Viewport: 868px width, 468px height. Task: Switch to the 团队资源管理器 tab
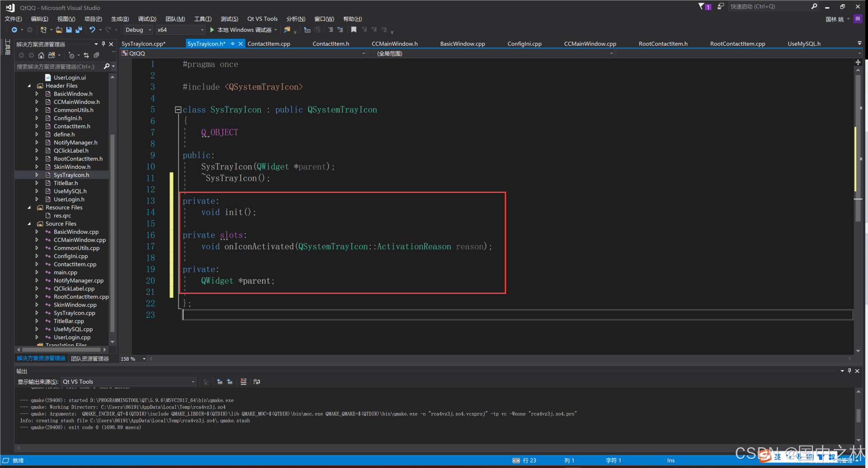[90, 359]
